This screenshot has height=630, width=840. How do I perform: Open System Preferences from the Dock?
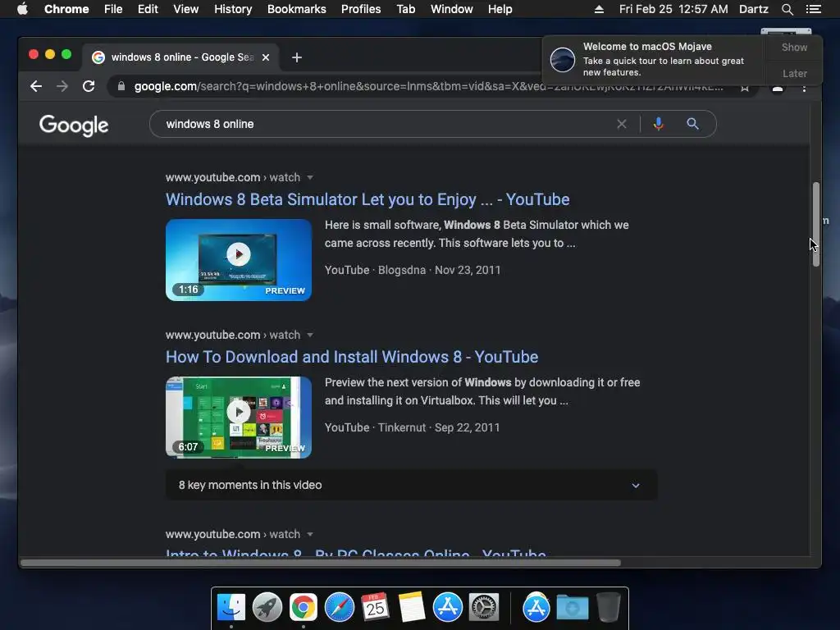pos(484,608)
